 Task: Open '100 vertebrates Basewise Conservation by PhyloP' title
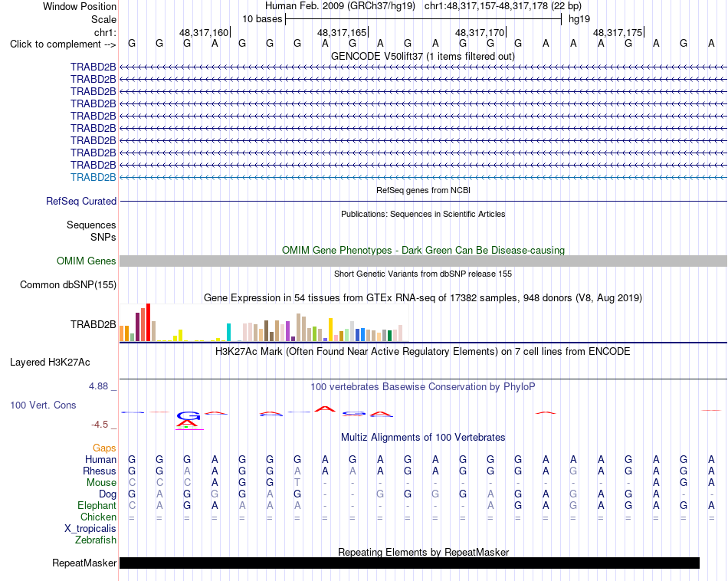click(423, 387)
